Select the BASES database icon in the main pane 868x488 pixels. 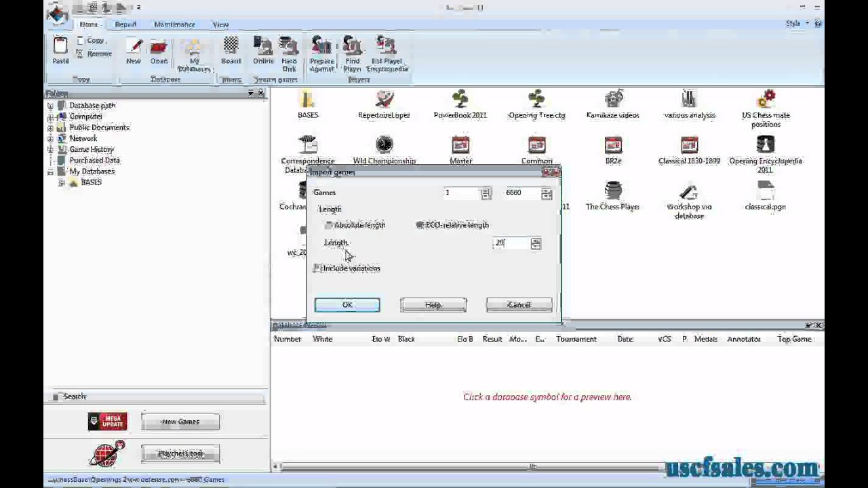(x=308, y=99)
